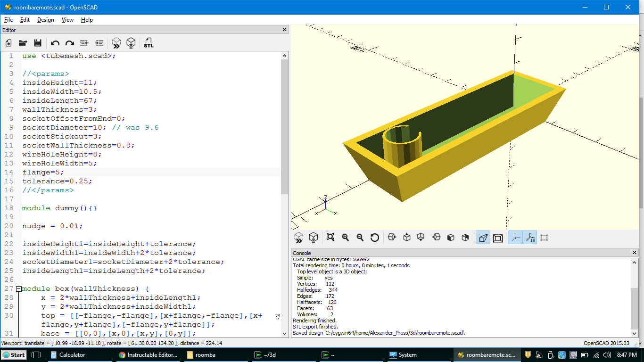Switch to Instructable Editor Chrome window
The width and height of the screenshot is (644, 362).
click(x=148, y=355)
